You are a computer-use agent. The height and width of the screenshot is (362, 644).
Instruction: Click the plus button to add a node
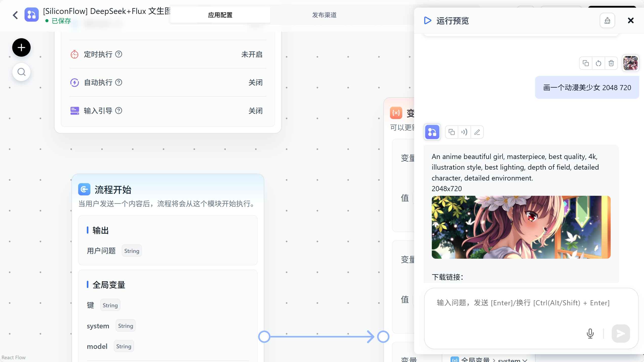(21, 48)
